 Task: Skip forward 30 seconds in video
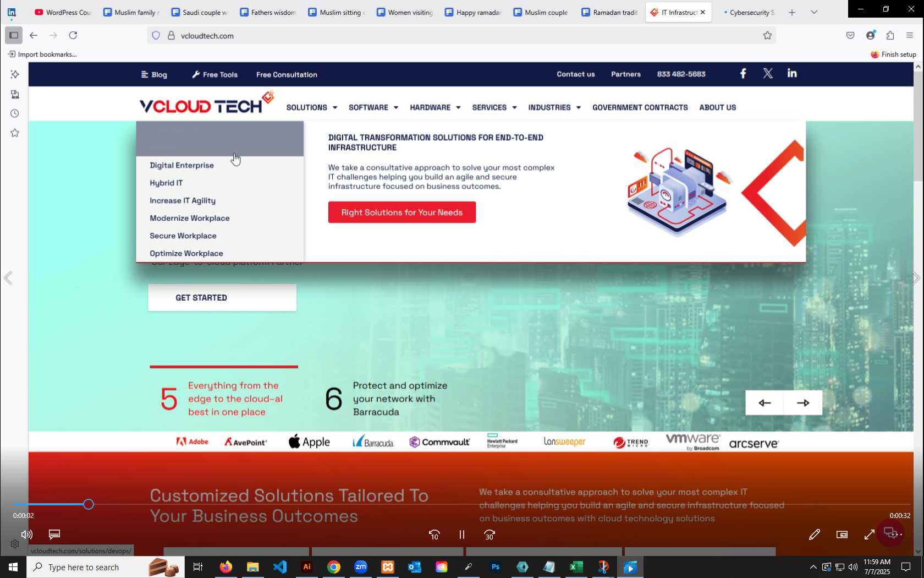[490, 535]
